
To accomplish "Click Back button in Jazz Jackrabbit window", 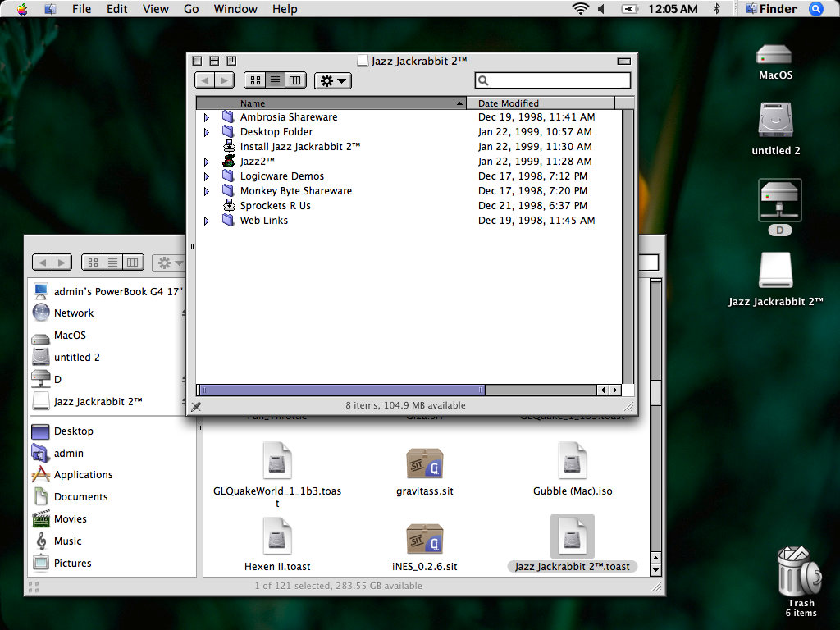I will point(204,80).
